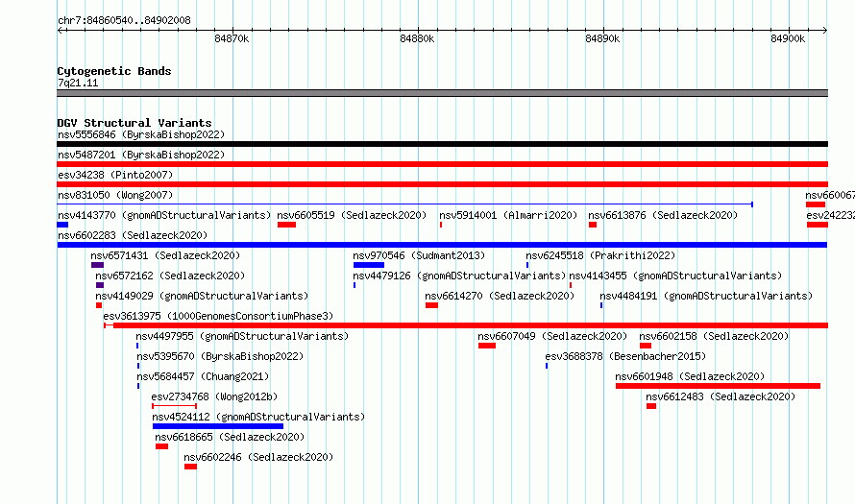Click the nsv6601948 (Sedlazeck2020) red bar
The width and height of the screenshot is (855, 504).
tap(719, 386)
